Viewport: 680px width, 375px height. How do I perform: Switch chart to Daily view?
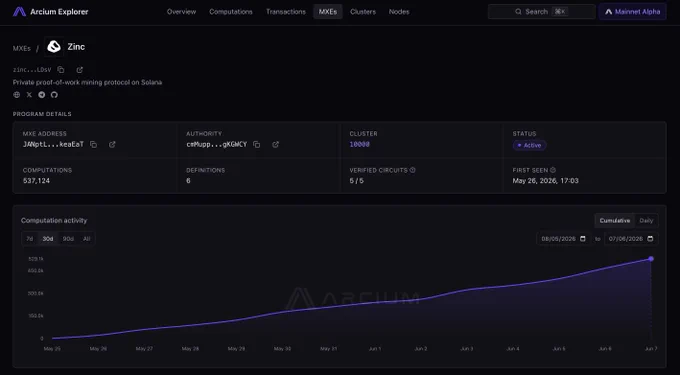pyautogui.click(x=646, y=221)
